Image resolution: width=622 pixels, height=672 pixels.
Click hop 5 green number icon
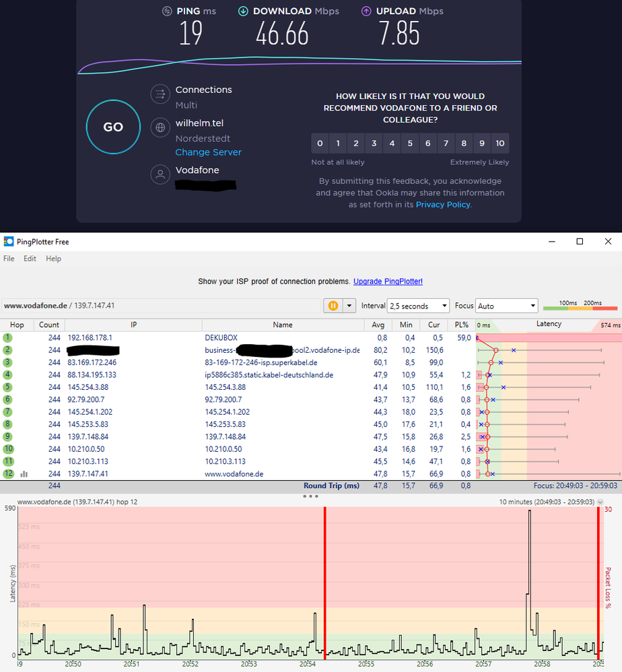[7, 387]
